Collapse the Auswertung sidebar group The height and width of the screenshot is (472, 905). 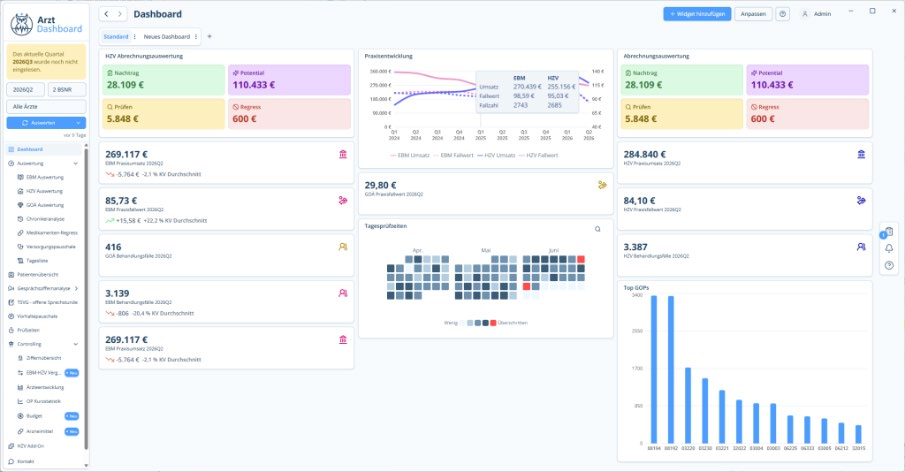[x=76, y=163]
